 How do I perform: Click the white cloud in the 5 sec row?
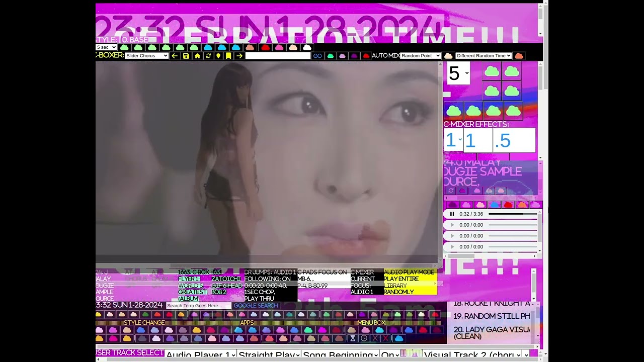click(307, 48)
